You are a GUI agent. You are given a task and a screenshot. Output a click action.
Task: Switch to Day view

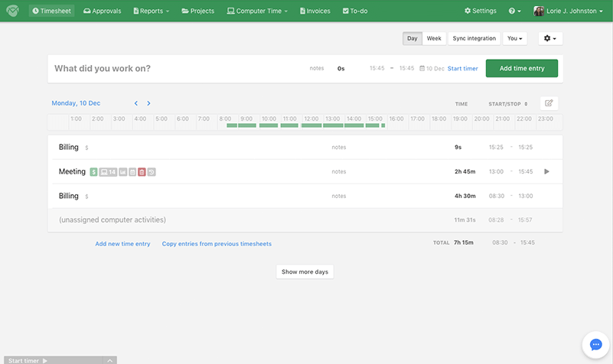[412, 38]
